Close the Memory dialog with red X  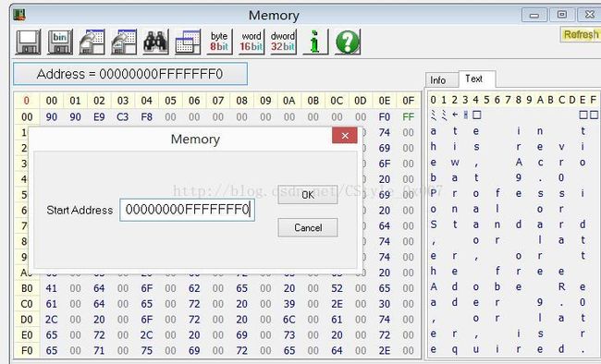click(345, 136)
